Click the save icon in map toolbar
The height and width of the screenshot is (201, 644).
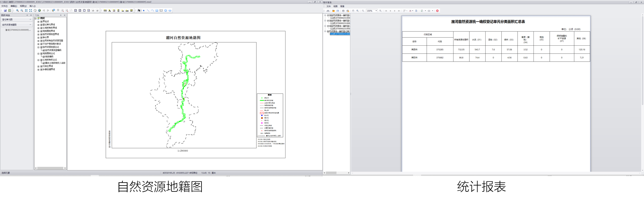click(5, 11)
